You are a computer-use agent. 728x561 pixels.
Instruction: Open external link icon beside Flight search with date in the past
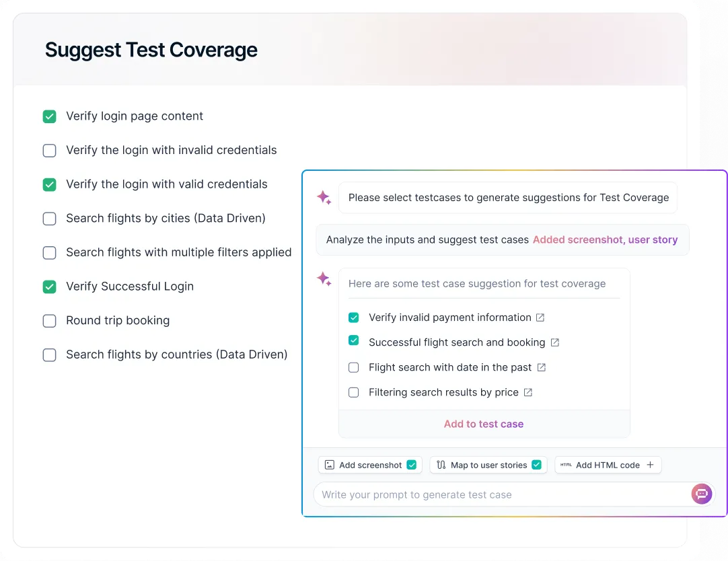(541, 367)
